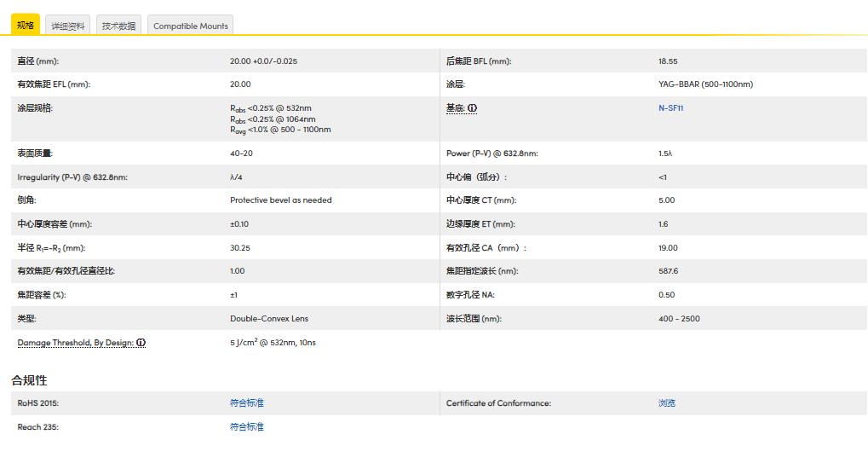Open the Compatible Mounts tab

[x=190, y=26]
